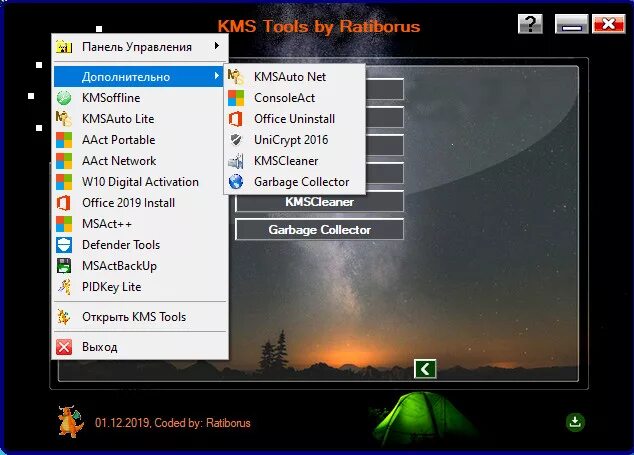Go back with the green arrow button
Viewport: 634px width, 455px height.
425,369
